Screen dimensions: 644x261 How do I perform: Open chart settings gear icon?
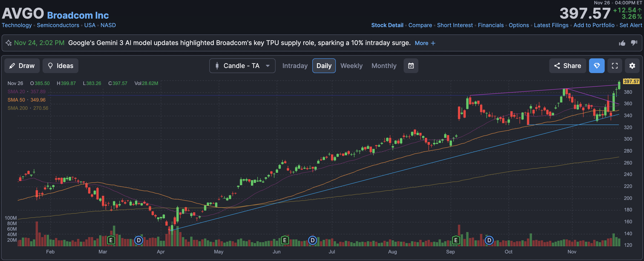632,66
